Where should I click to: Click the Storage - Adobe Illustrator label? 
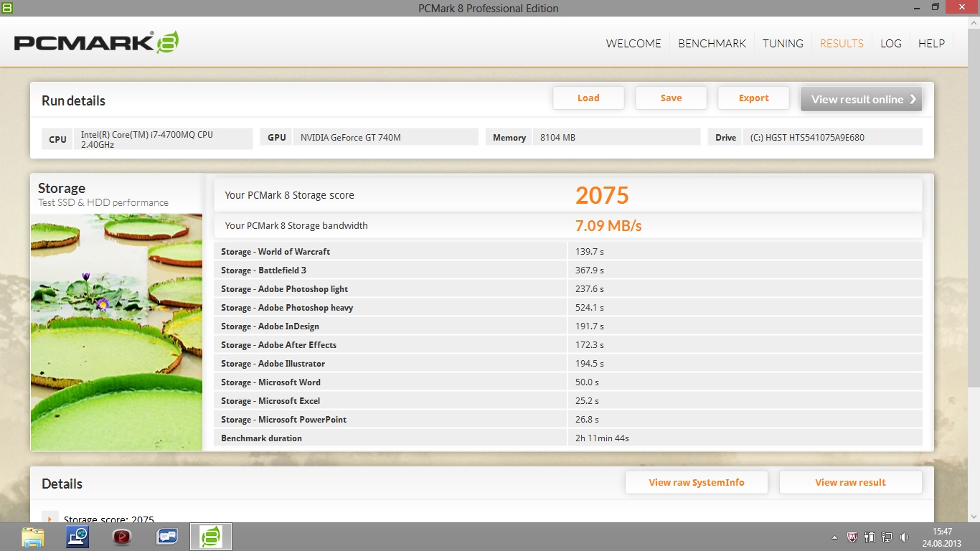pos(273,364)
